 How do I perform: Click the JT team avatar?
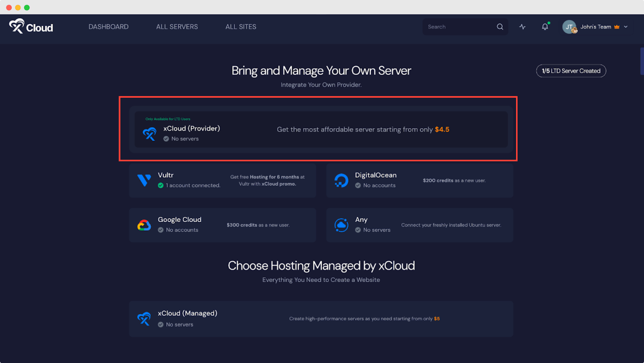tap(570, 27)
